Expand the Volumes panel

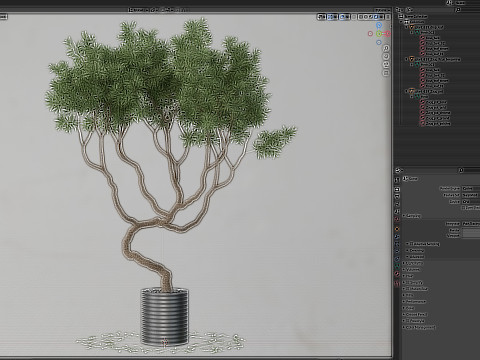[411, 269]
